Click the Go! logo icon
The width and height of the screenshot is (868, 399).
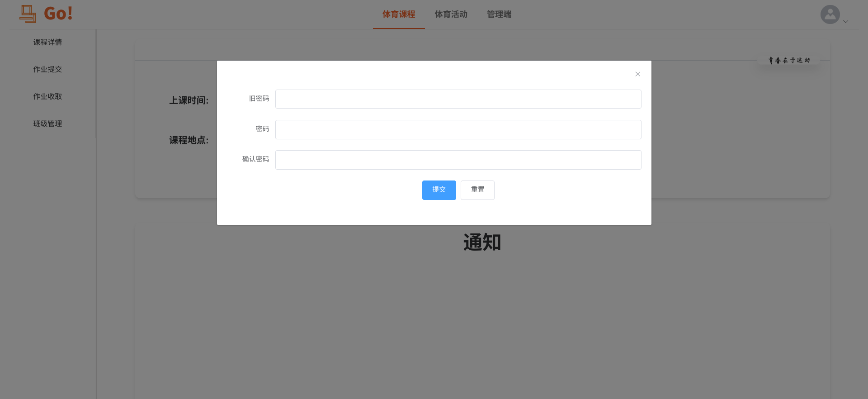(x=28, y=14)
